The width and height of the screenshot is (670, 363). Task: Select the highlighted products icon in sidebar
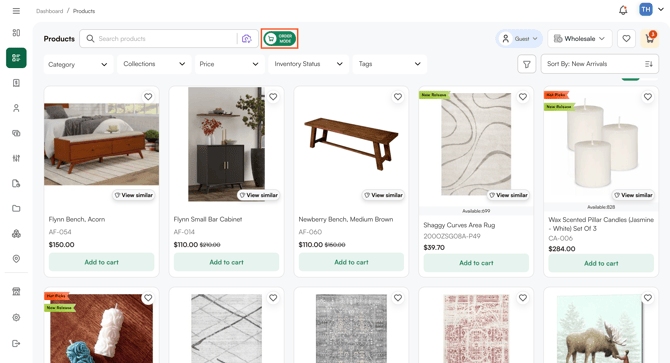coord(16,58)
